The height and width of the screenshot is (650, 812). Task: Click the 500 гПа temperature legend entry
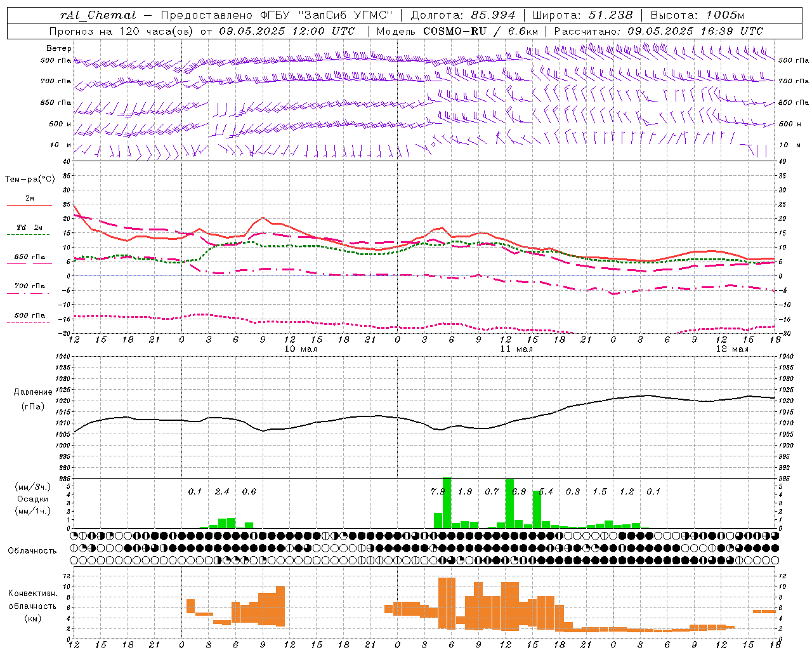coord(30,315)
